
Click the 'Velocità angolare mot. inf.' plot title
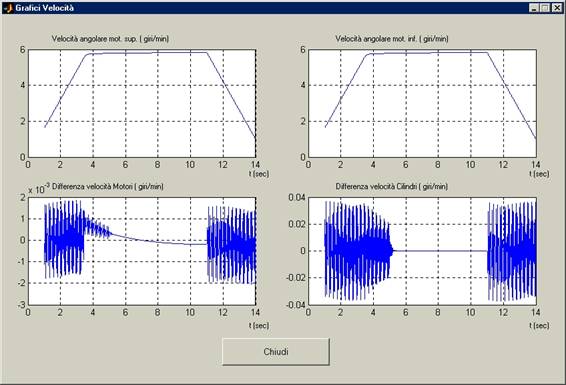click(392, 39)
